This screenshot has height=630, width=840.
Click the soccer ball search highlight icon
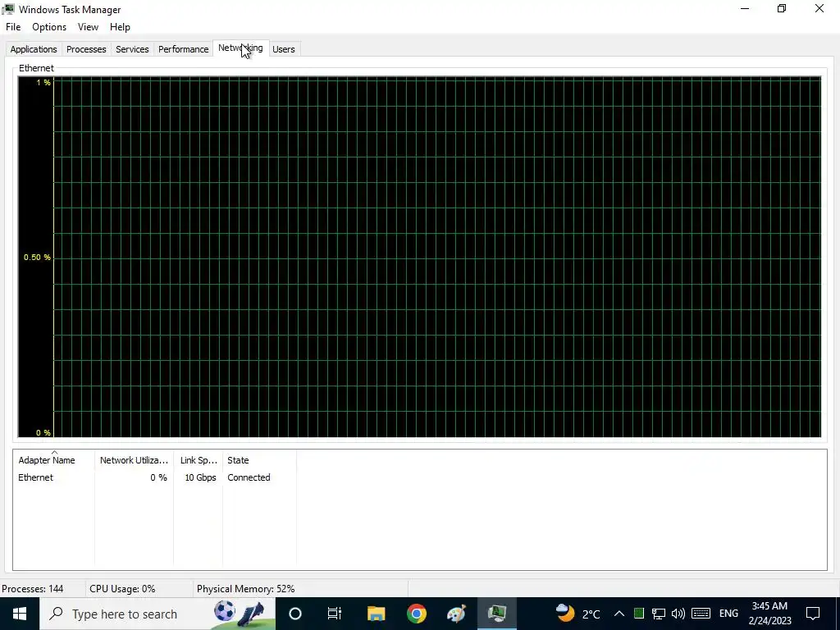pos(225,612)
